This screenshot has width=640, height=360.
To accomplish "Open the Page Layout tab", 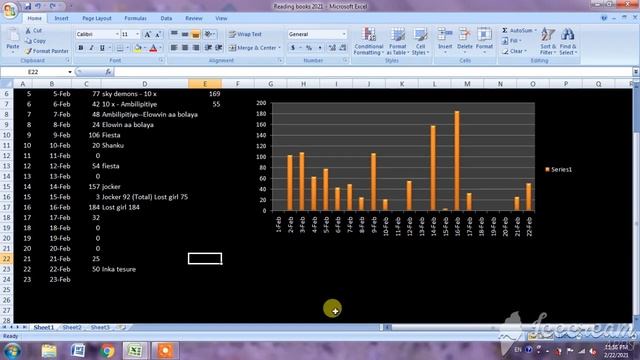I will pos(97,18).
